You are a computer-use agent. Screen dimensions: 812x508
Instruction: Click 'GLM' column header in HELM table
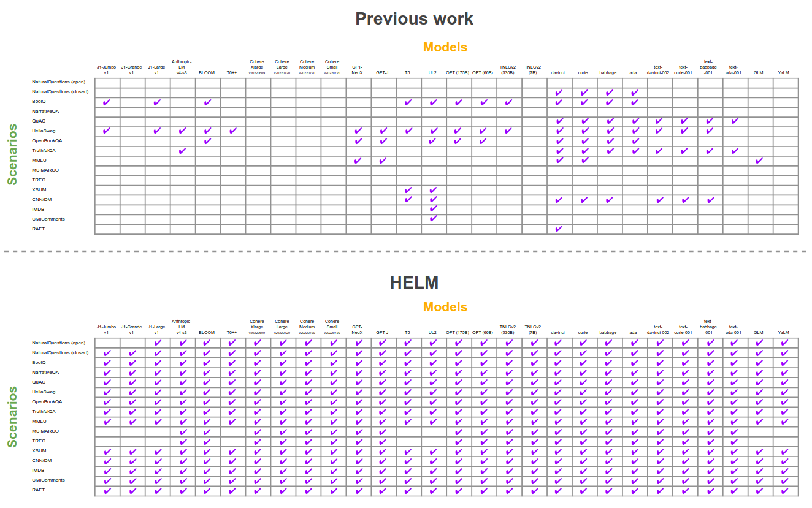point(759,333)
